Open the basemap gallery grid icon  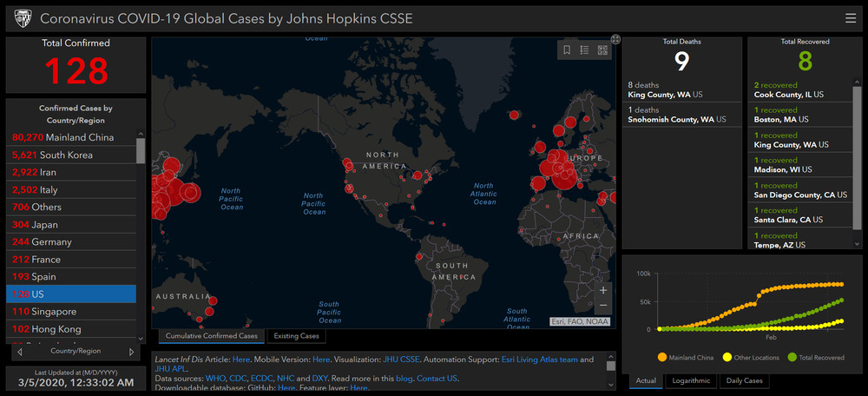click(x=602, y=50)
